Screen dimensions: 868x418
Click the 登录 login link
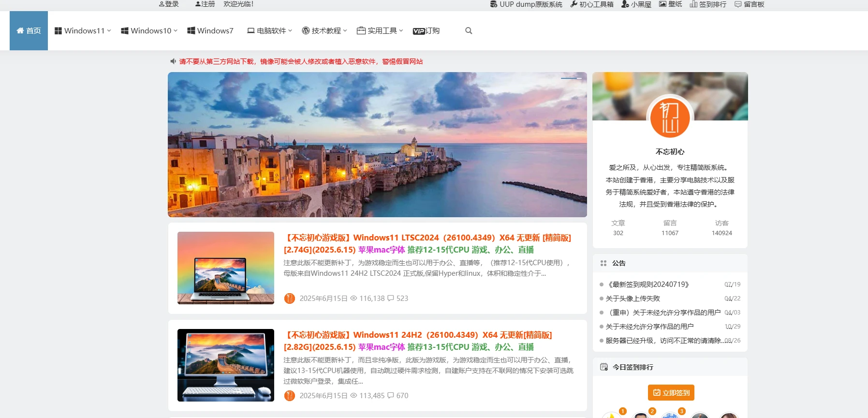tap(169, 4)
